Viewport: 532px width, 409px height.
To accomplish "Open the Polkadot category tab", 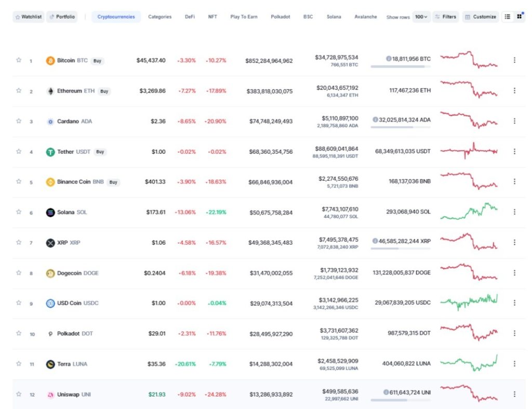I will [280, 17].
